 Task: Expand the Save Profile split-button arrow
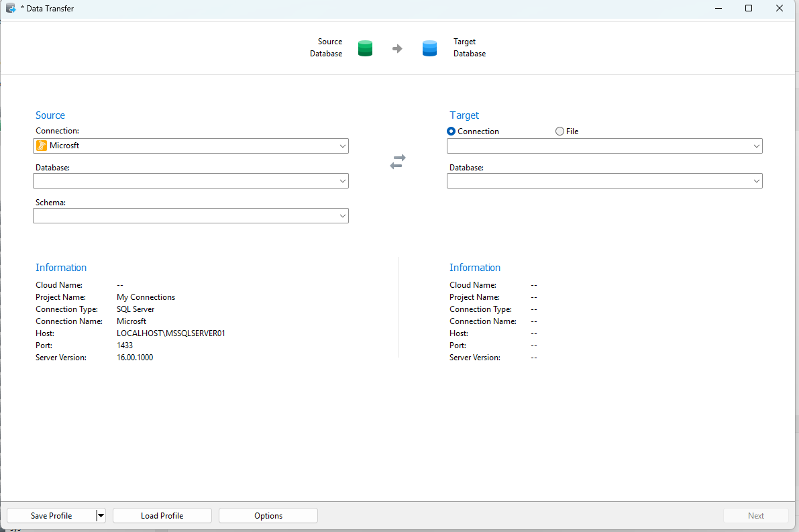coord(101,516)
